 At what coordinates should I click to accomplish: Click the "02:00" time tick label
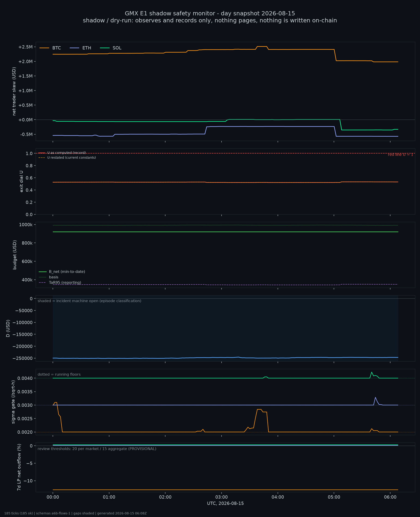click(165, 497)
